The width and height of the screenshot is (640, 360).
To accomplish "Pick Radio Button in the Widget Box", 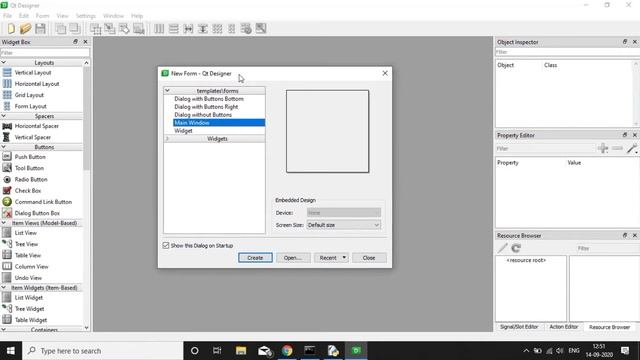I will click(x=31, y=179).
